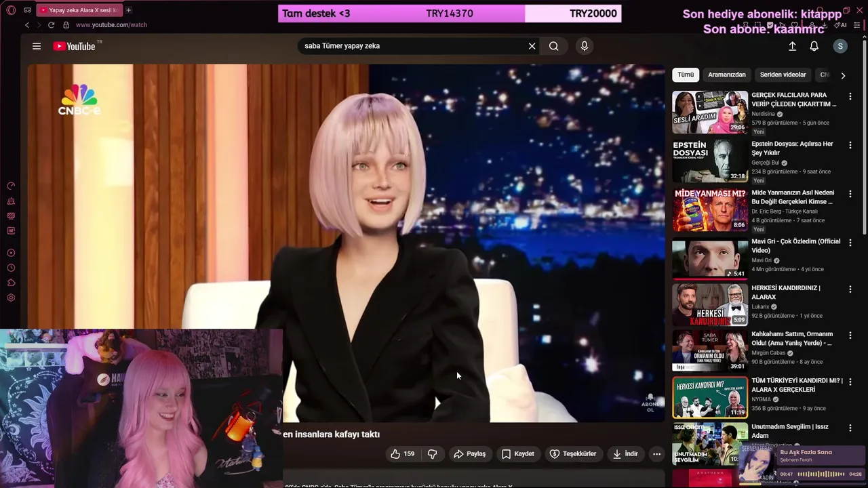This screenshot has height=488, width=868.
Task: Open 'GERÇEK FALCILARA PARA VERİP' video thumbnail
Action: coord(710,112)
